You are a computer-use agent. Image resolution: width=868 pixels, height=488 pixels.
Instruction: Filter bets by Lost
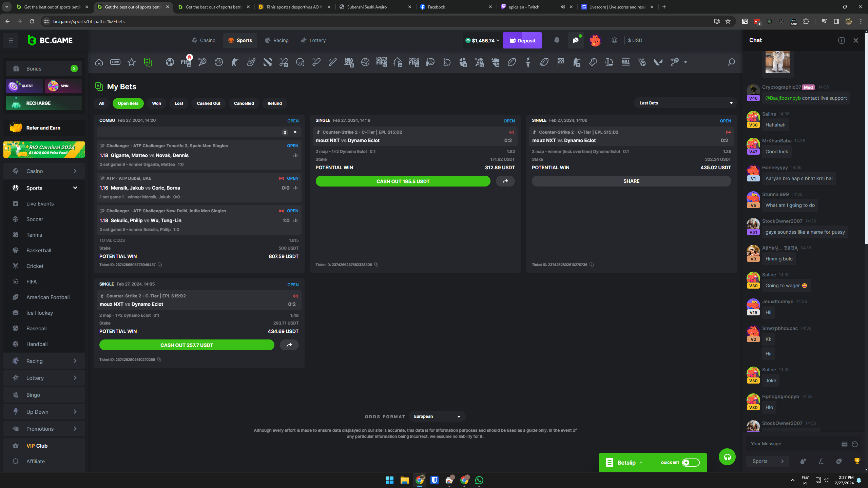[x=179, y=103]
